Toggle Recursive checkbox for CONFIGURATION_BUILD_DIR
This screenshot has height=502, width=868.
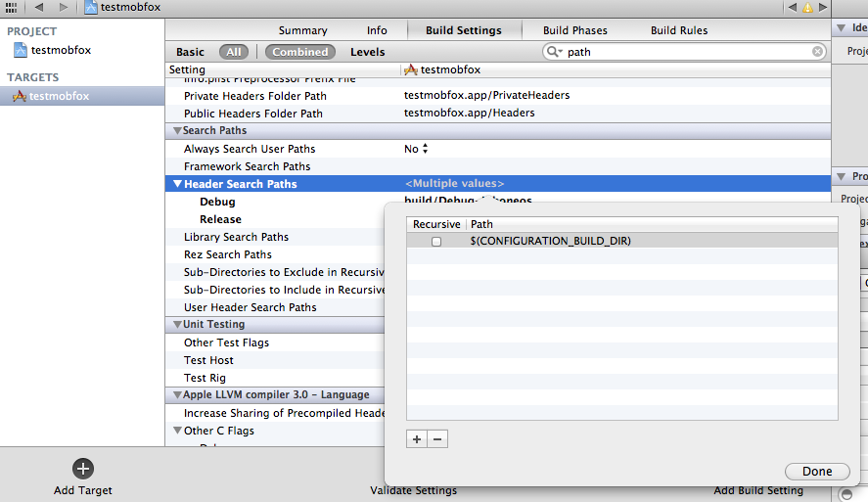click(436, 242)
